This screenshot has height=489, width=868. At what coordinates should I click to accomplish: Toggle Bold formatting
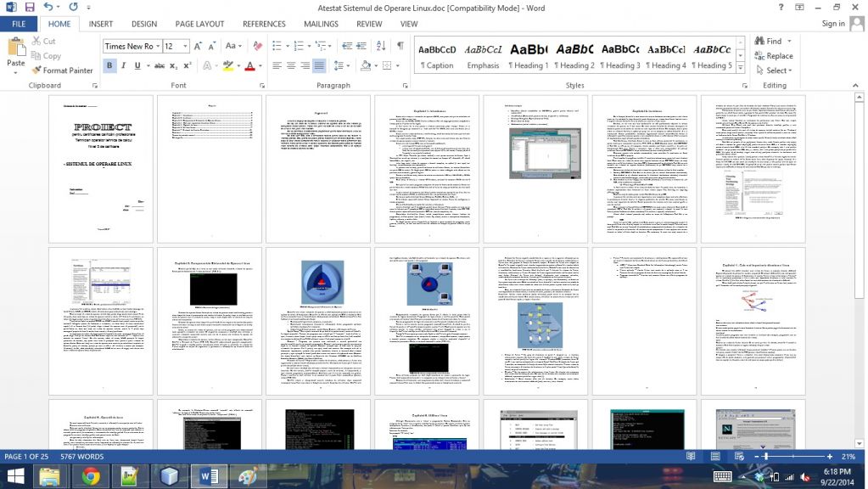coord(109,65)
